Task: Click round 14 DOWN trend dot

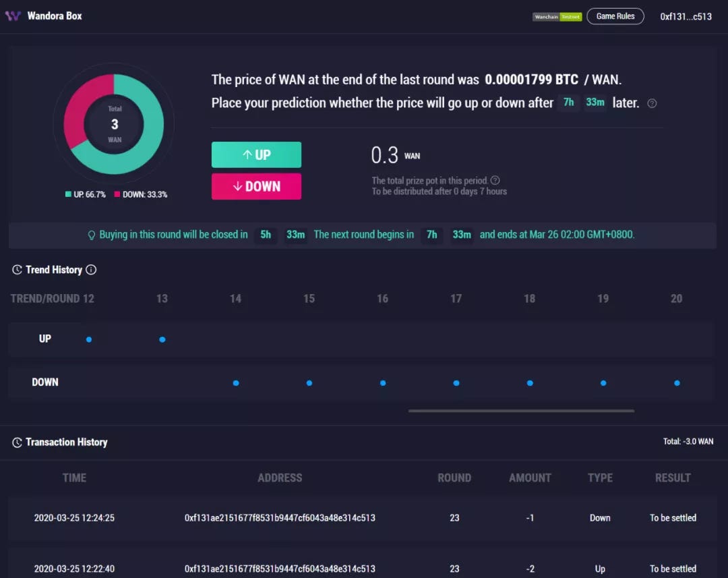Action: (236, 383)
